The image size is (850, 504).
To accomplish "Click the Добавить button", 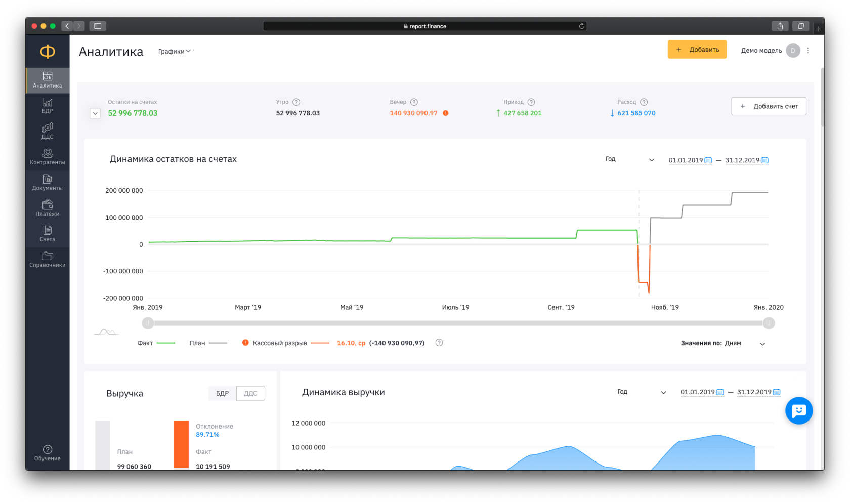I will (697, 50).
